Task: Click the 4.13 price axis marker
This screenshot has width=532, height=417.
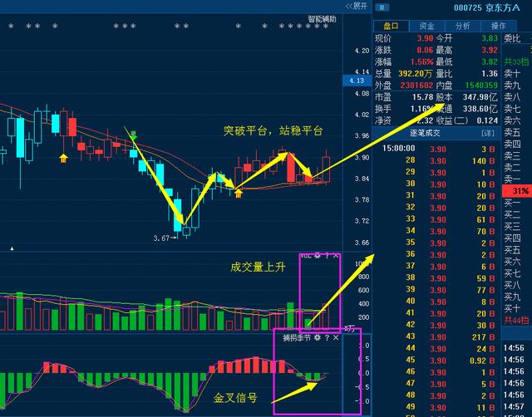Action: coord(357,81)
